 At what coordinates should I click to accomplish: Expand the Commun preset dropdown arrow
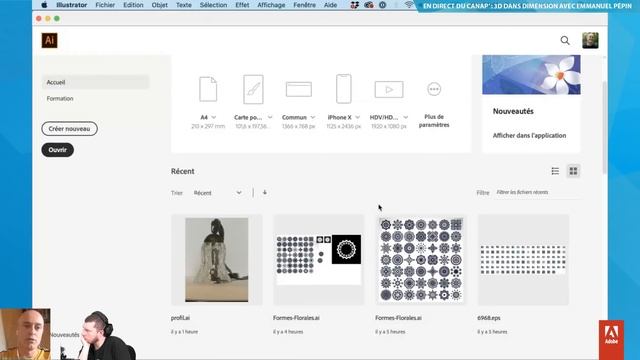point(313,118)
